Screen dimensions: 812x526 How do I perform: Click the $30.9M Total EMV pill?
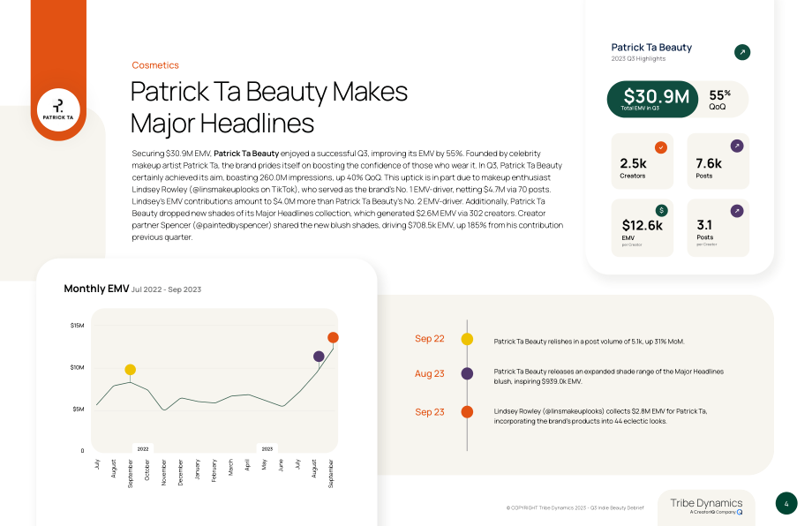(x=652, y=99)
